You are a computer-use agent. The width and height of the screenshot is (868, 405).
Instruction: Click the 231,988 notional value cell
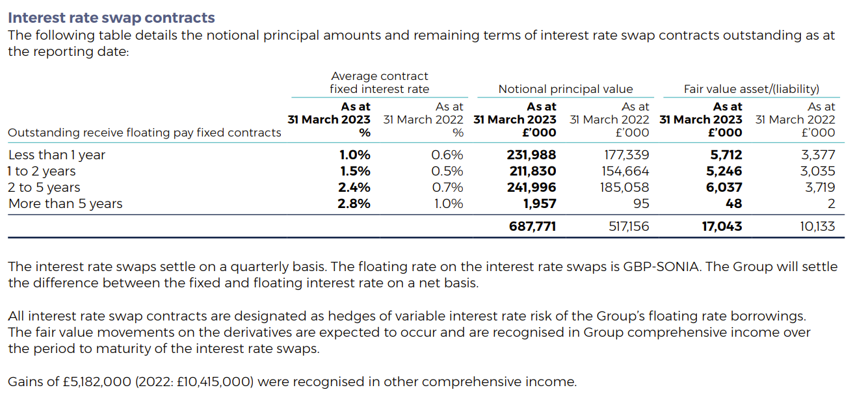(x=531, y=155)
